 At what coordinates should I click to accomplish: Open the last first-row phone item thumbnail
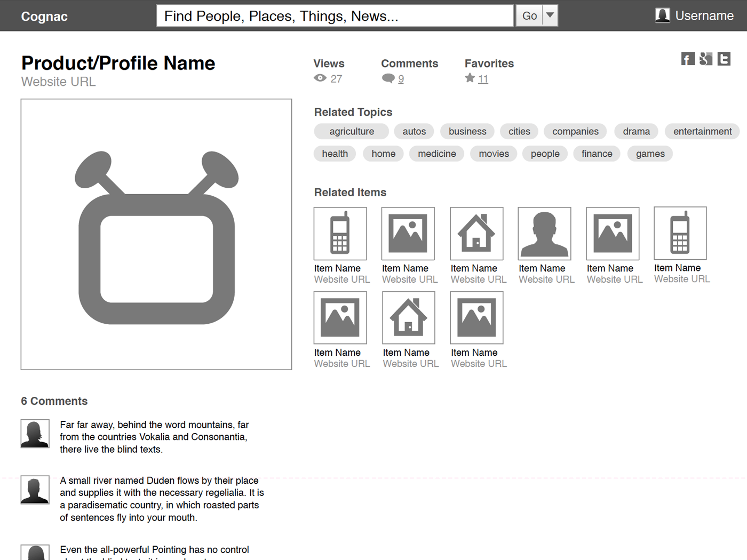click(x=680, y=233)
